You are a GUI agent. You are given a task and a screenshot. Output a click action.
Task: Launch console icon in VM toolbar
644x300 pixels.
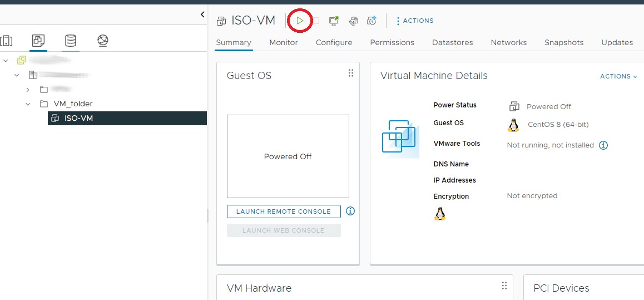(334, 21)
